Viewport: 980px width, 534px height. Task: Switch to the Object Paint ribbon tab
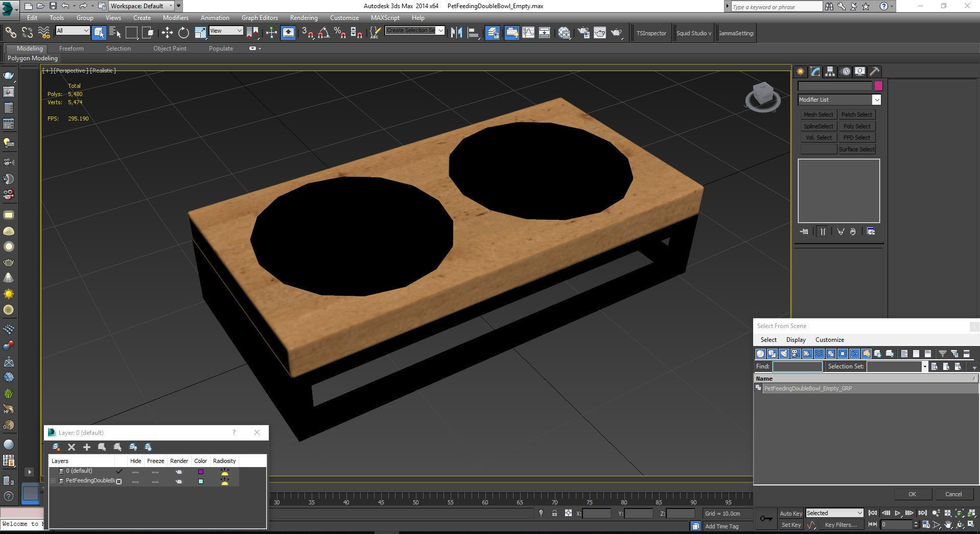tap(170, 49)
